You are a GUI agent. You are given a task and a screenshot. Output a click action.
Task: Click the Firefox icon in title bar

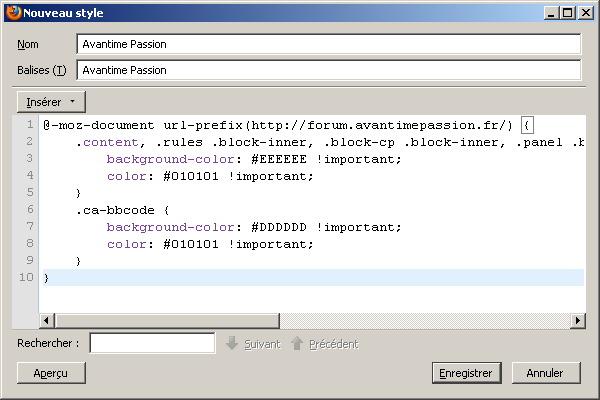(x=13, y=13)
